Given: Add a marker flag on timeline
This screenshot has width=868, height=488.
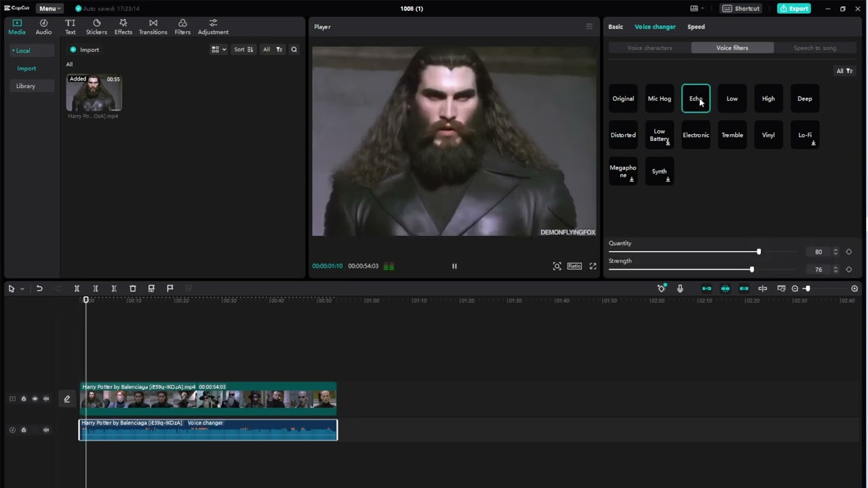Looking at the screenshot, I should pos(170,289).
